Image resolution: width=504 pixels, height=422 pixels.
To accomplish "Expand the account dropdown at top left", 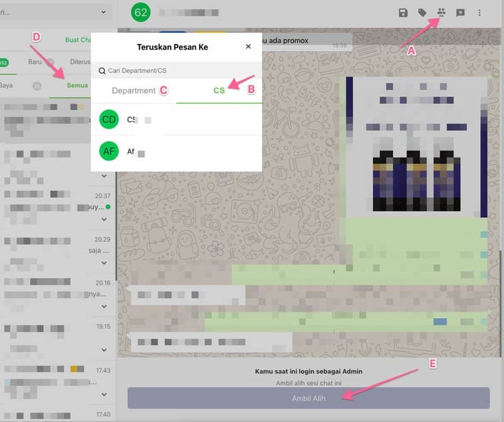I will 103,12.
